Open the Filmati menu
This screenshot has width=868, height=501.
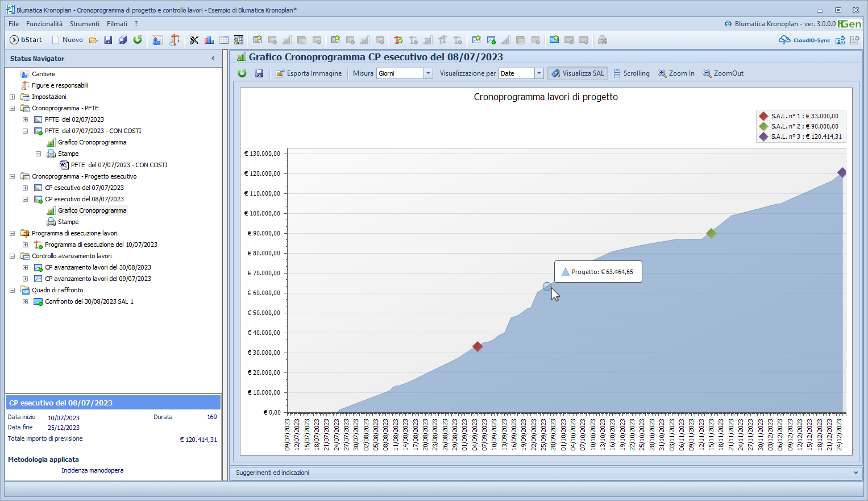(x=117, y=24)
